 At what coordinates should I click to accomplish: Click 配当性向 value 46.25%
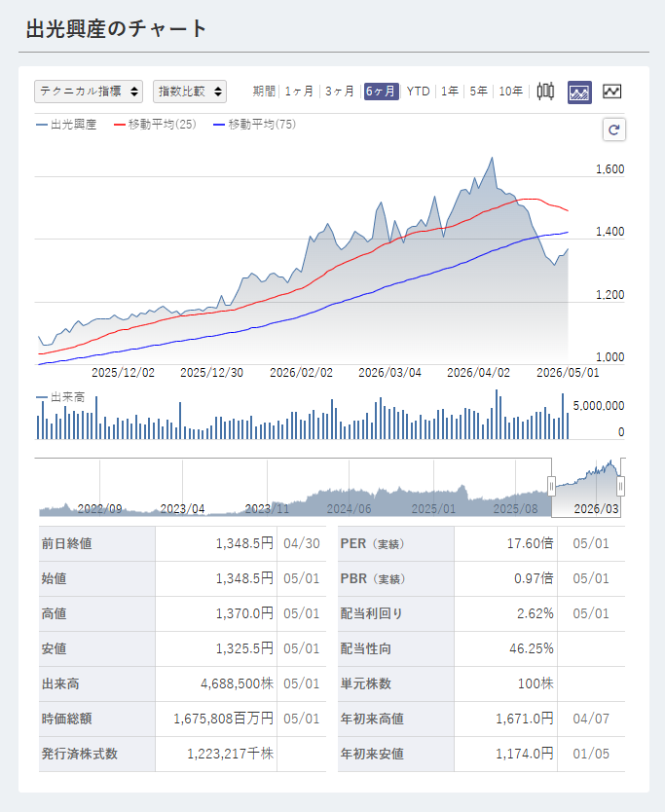532,648
